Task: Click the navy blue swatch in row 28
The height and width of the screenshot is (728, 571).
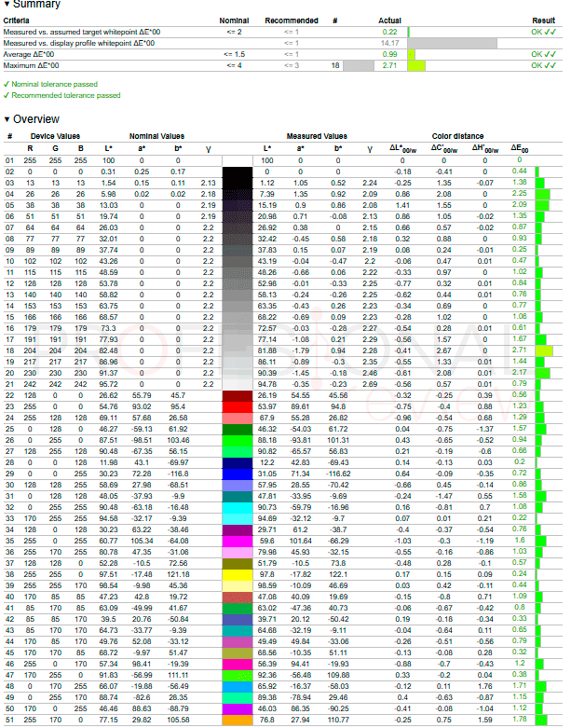Action: (238, 462)
